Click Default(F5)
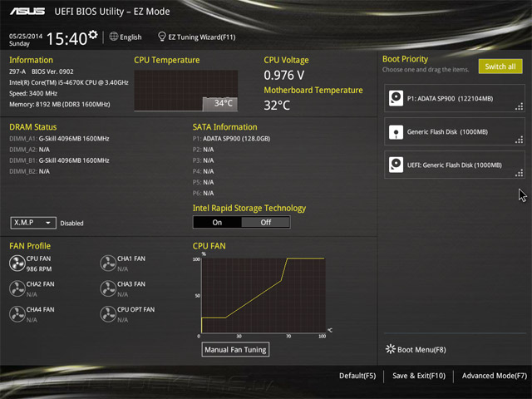The image size is (532, 399). (357, 376)
